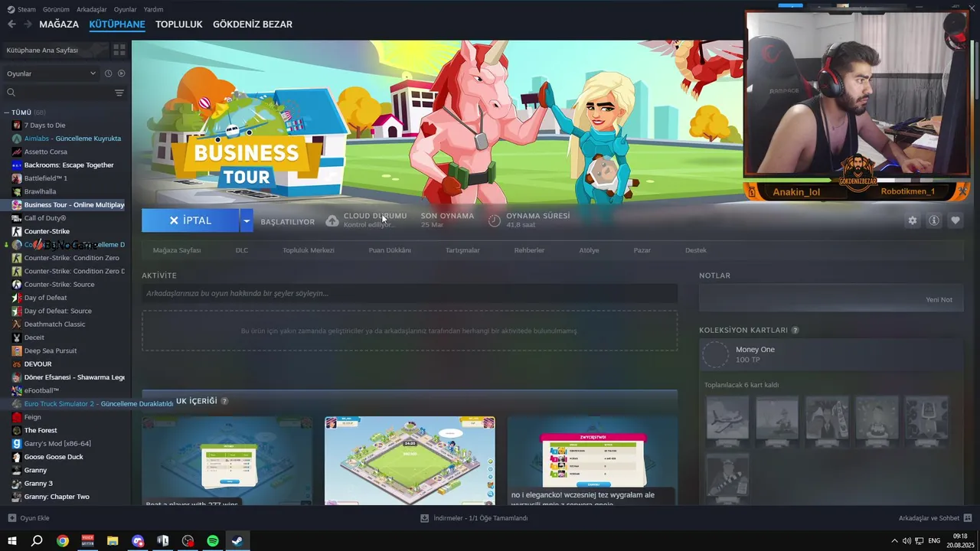The width and height of the screenshot is (980, 551).
Task: Open the Steam menu
Action: (x=21, y=9)
